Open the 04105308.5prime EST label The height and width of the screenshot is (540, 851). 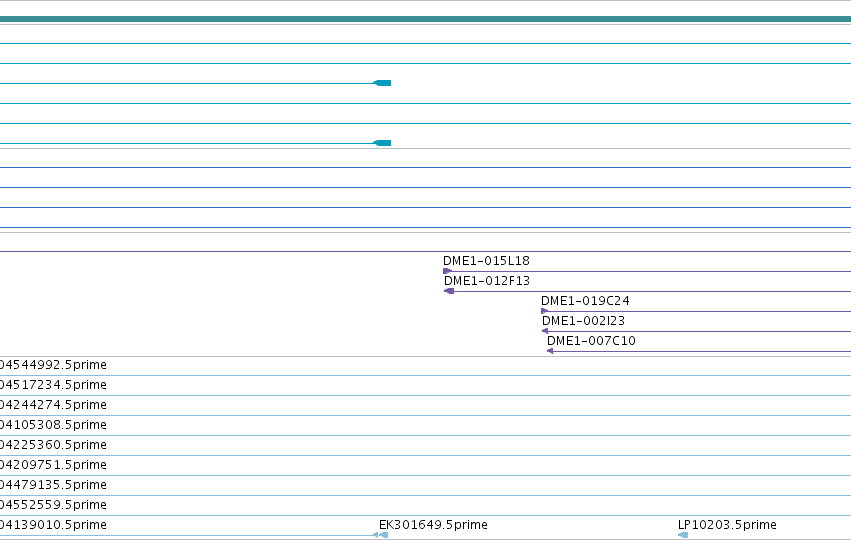click(x=53, y=425)
